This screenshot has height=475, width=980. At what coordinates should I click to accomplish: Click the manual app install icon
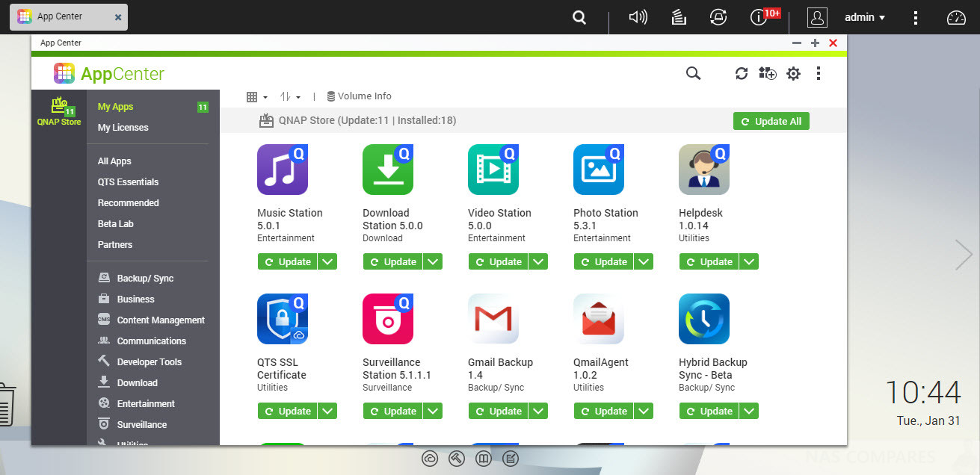767,73
